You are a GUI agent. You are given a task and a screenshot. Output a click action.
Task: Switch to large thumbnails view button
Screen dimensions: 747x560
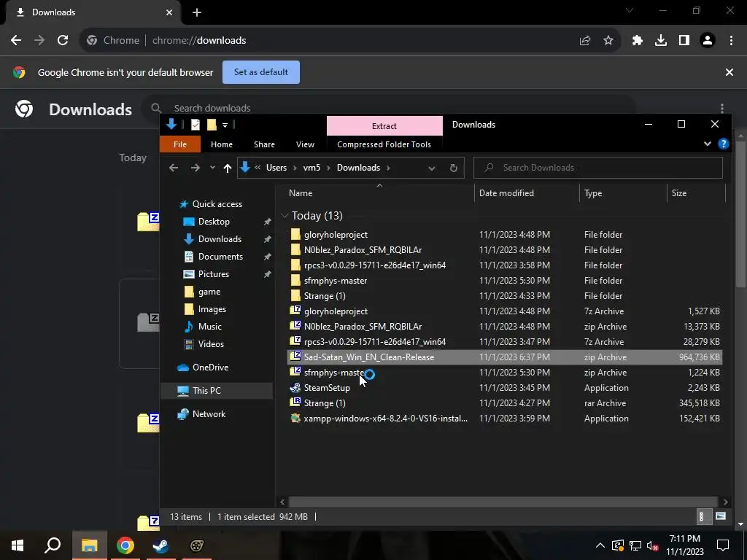click(721, 517)
